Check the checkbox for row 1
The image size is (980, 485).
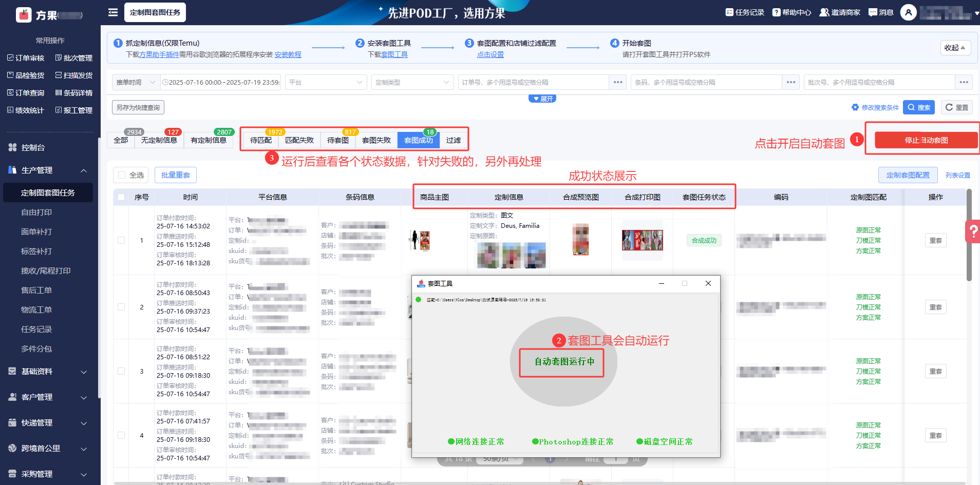[x=121, y=240]
